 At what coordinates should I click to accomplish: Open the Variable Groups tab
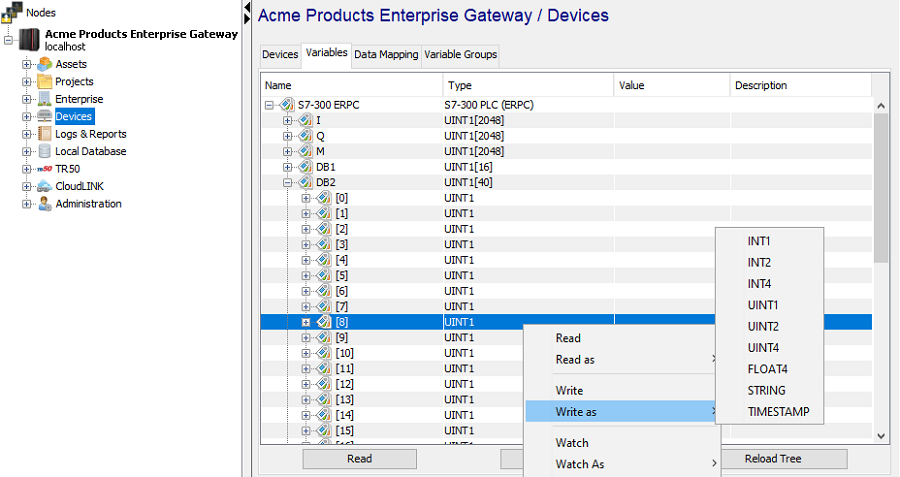(x=461, y=55)
